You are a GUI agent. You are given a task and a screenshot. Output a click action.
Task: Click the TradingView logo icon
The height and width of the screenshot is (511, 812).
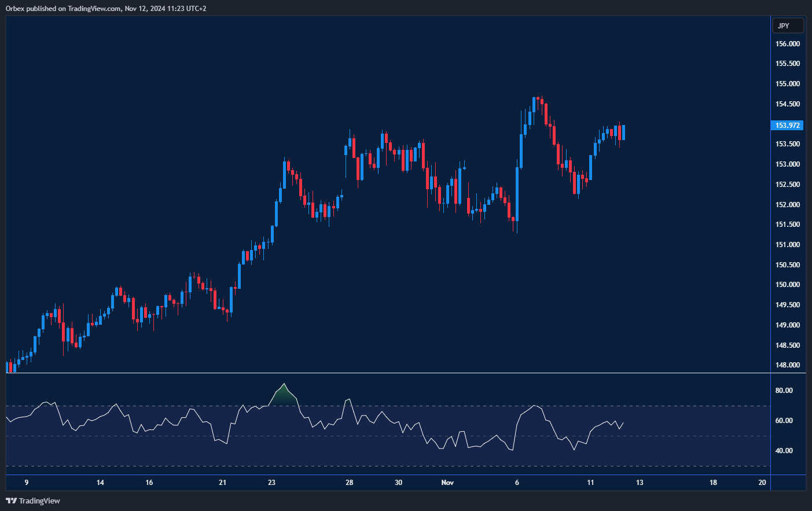(11, 501)
